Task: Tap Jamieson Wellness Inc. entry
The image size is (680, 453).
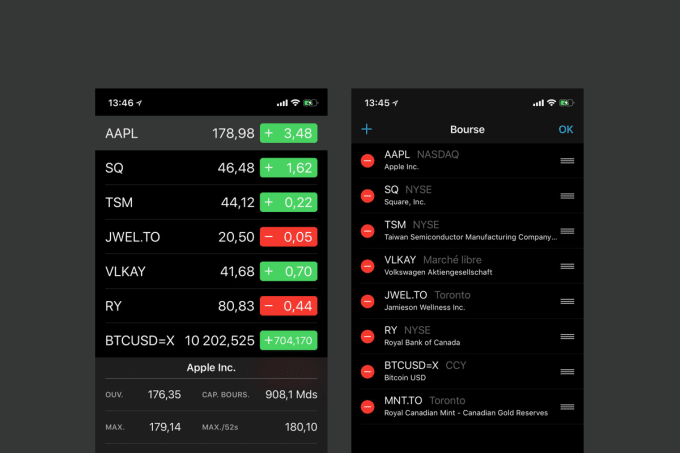Action: click(425, 307)
